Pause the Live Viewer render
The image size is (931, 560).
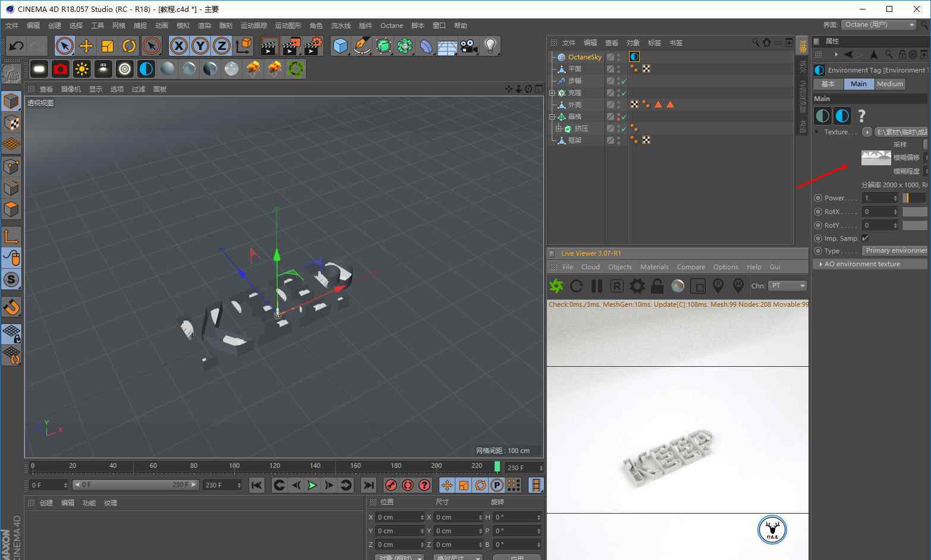pos(597,286)
